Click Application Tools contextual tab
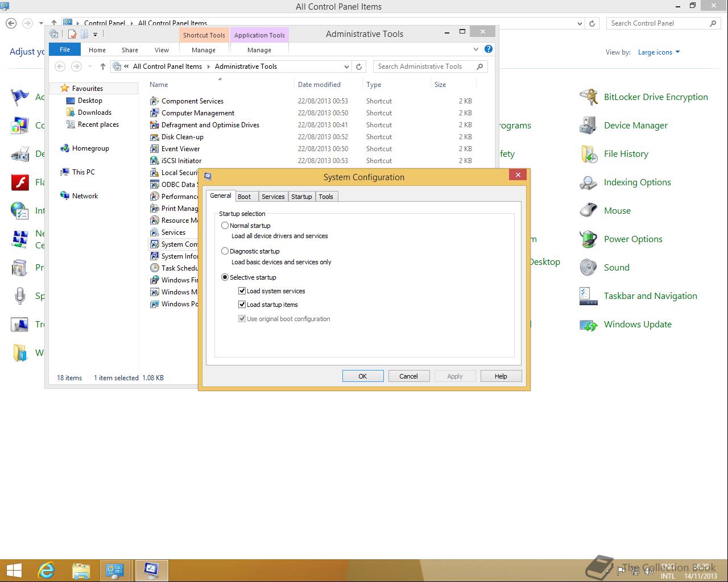The height and width of the screenshot is (582, 728). 259,35
